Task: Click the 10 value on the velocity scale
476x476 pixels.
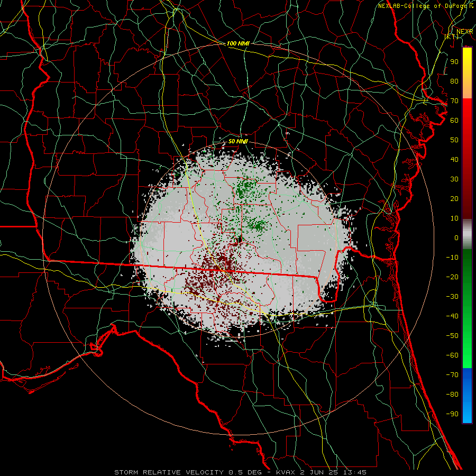Action: (454, 218)
